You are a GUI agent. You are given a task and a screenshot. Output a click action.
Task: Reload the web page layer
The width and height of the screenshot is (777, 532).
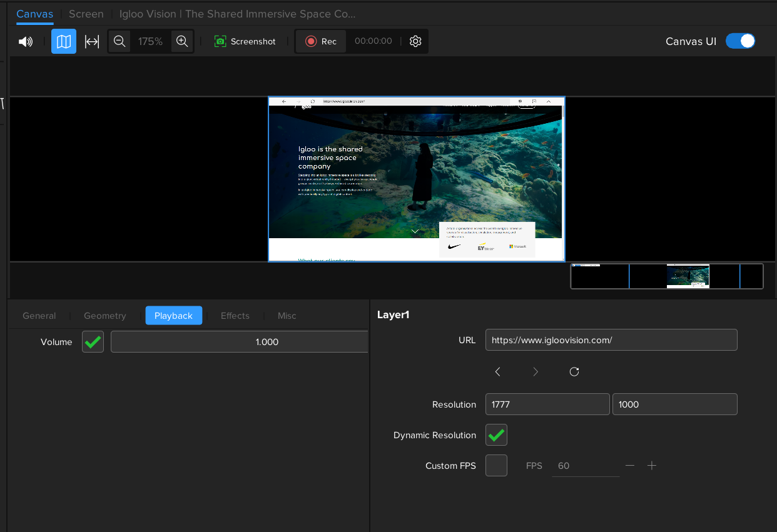[x=574, y=372]
